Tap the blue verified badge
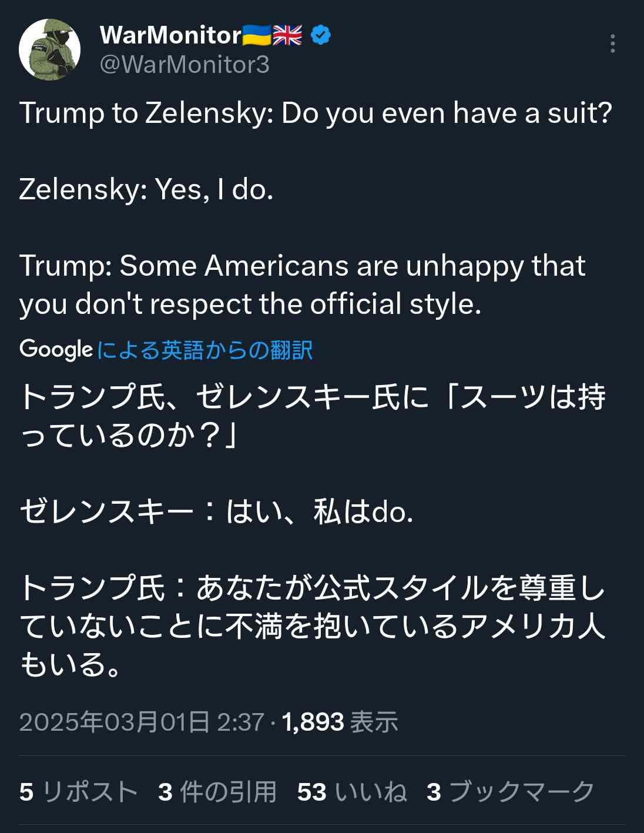Image resolution: width=644 pixels, height=833 pixels. (321, 35)
